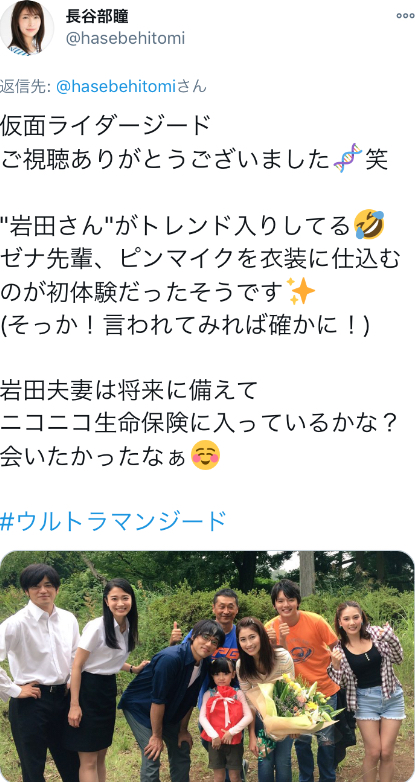Click the 返信先 label
Screen dimensions: 415x782
point(25,86)
